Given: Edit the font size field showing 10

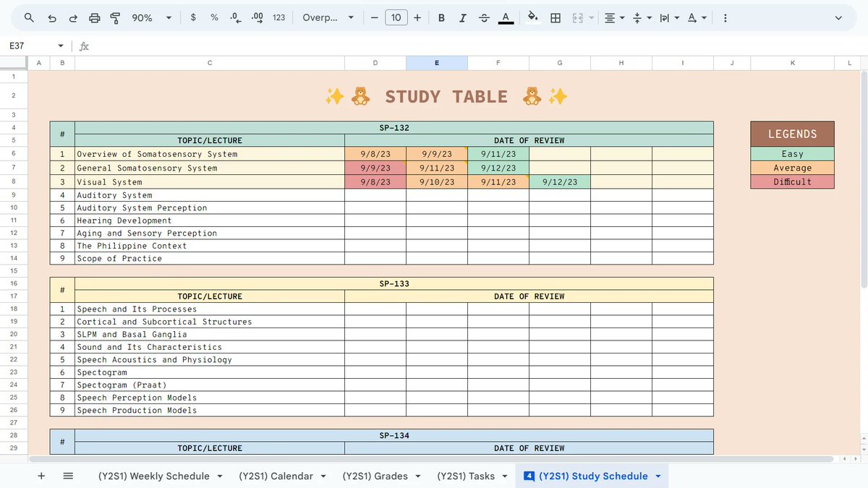Looking at the screenshot, I should 396,17.
